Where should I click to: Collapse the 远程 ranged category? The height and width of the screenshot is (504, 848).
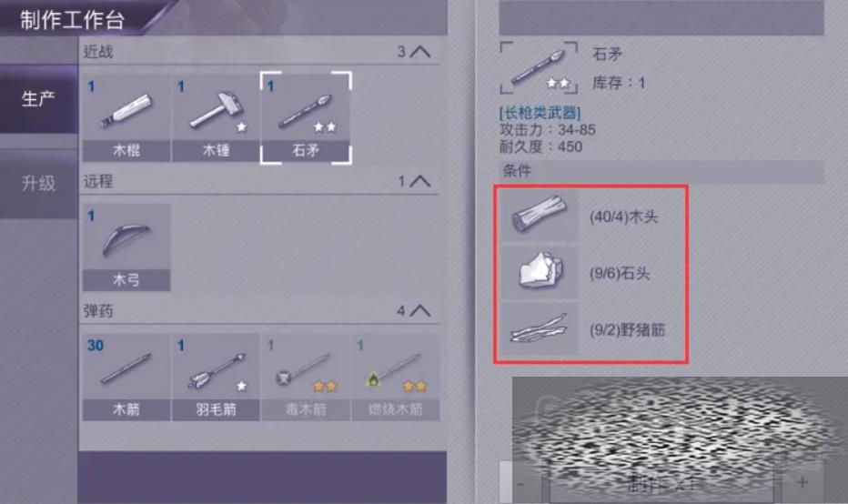pyautogui.click(x=420, y=181)
